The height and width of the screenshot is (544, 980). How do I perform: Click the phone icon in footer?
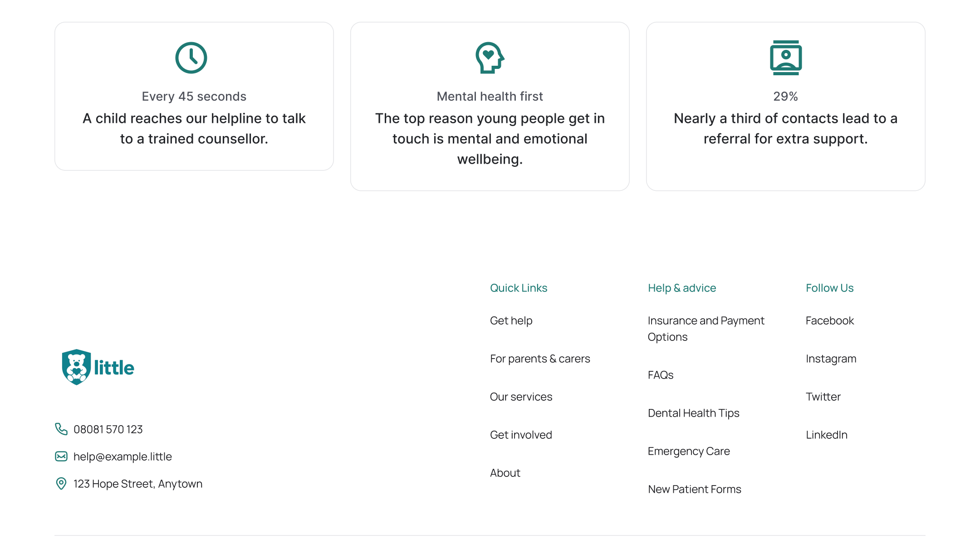pyautogui.click(x=61, y=429)
